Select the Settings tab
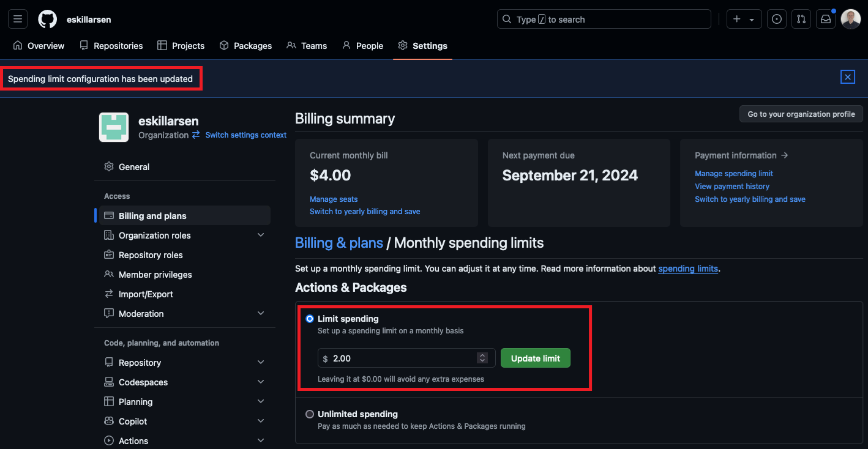The image size is (868, 449). (x=422, y=46)
